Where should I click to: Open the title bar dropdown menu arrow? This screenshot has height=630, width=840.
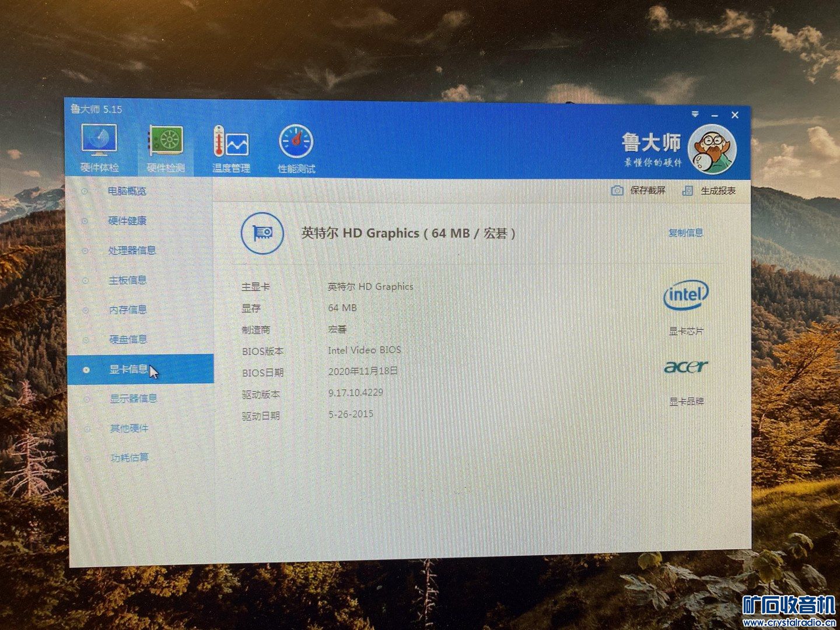coord(695,114)
